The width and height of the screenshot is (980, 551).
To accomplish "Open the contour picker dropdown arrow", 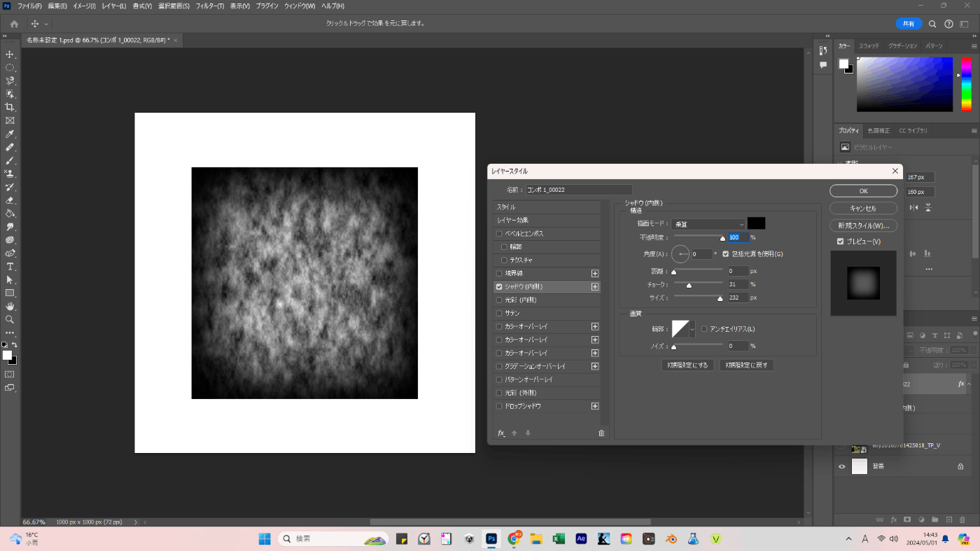I will pyautogui.click(x=693, y=329).
